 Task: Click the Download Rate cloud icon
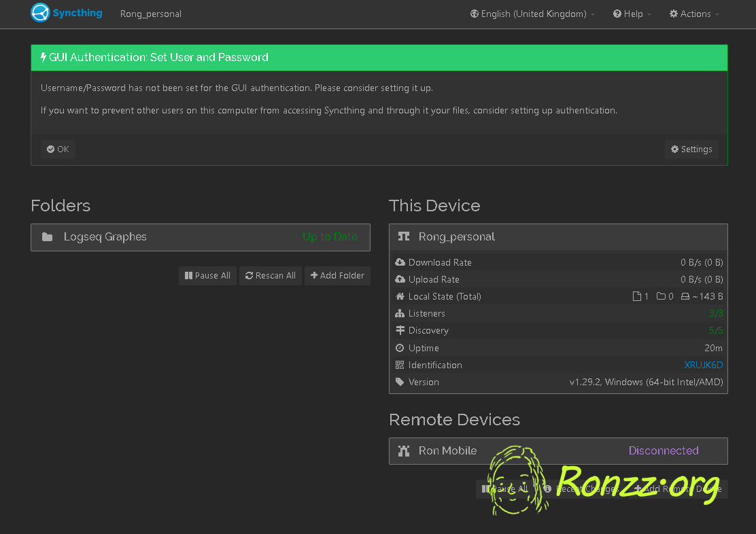point(400,262)
